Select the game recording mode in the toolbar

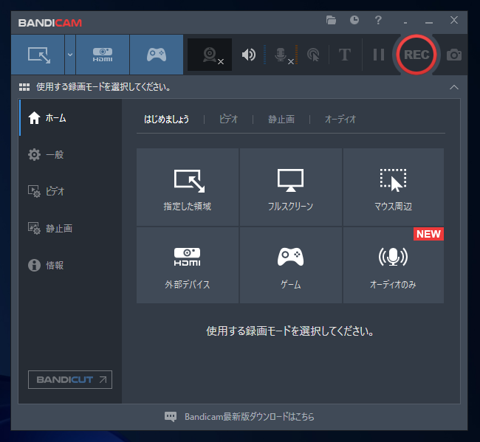click(x=156, y=55)
